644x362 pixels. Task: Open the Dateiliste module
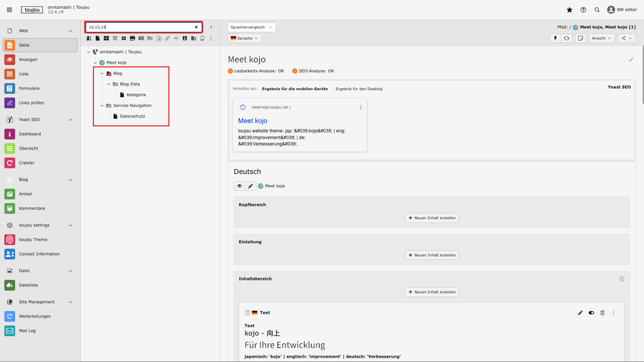point(28,285)
